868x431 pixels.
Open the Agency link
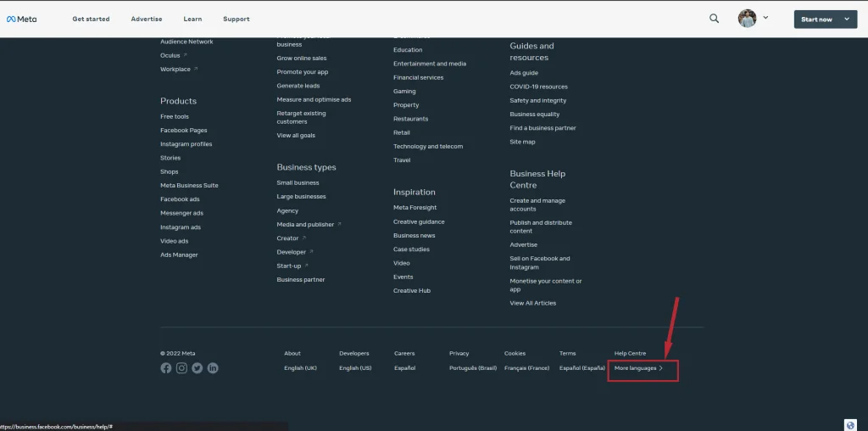287,211
